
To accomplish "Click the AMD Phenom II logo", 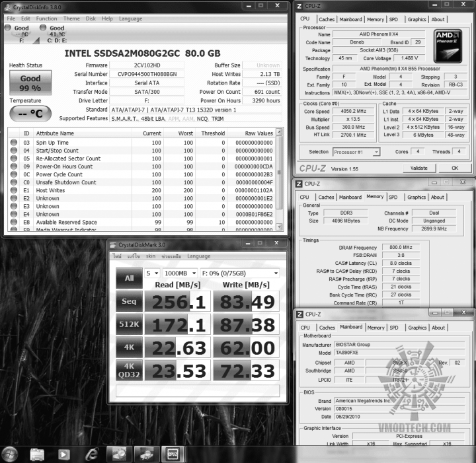I will pyautogui.click(x=448, y=46).
